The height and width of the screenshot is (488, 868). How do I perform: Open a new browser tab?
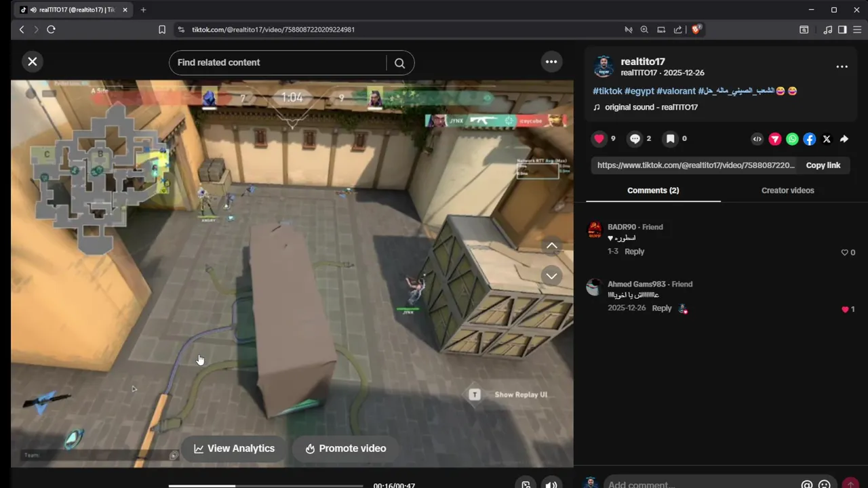[x=143, y=9]
